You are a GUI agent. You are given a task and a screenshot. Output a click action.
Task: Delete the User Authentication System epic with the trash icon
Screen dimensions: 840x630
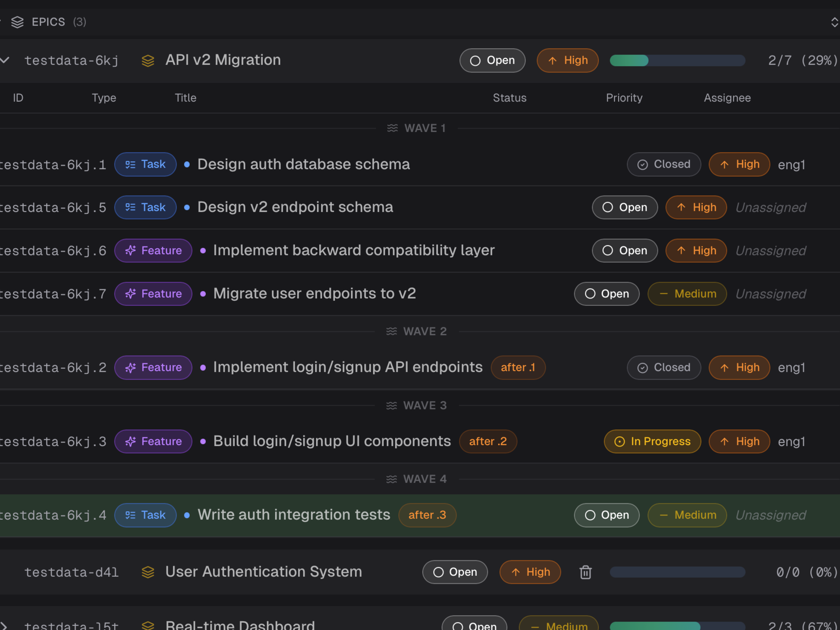tap(585, 572)
